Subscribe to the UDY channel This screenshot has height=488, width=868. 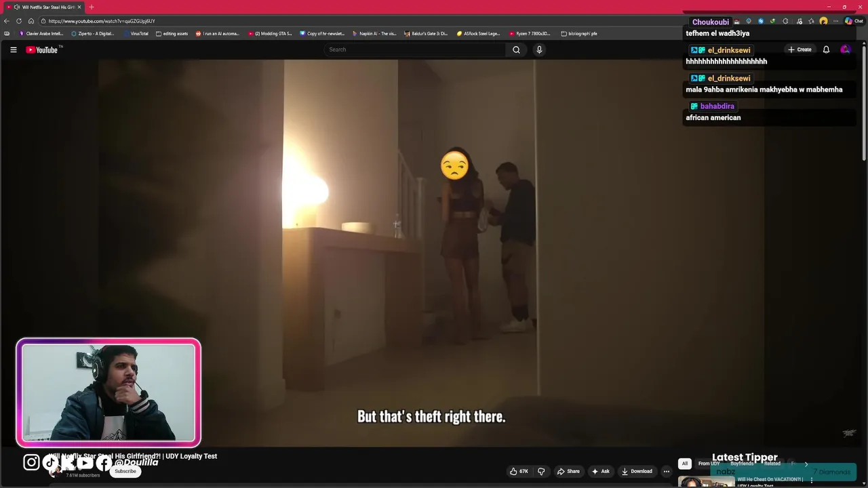(125, 471)
